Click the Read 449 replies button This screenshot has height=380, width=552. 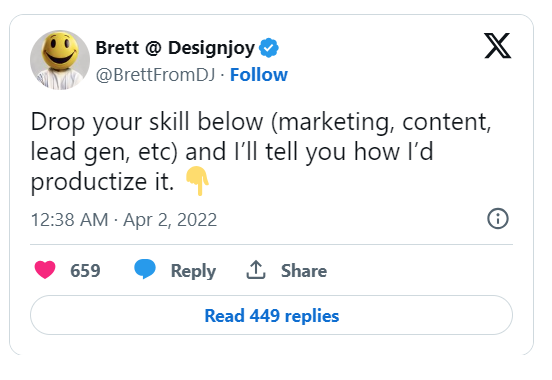click(271, 315)
